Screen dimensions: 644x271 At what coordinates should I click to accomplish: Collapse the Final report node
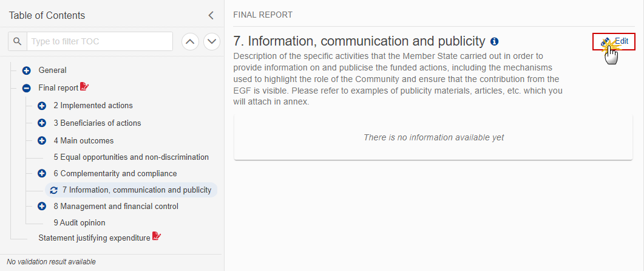[27, 88]
